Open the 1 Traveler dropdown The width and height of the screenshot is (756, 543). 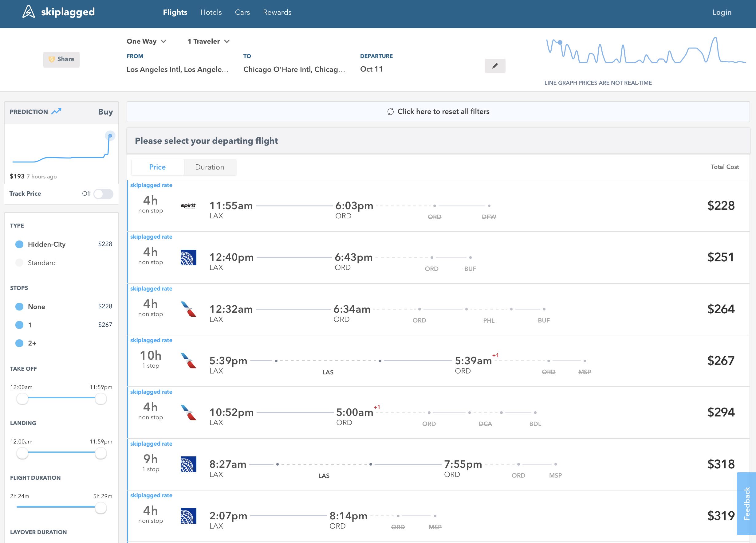click(x=209, y=41)
